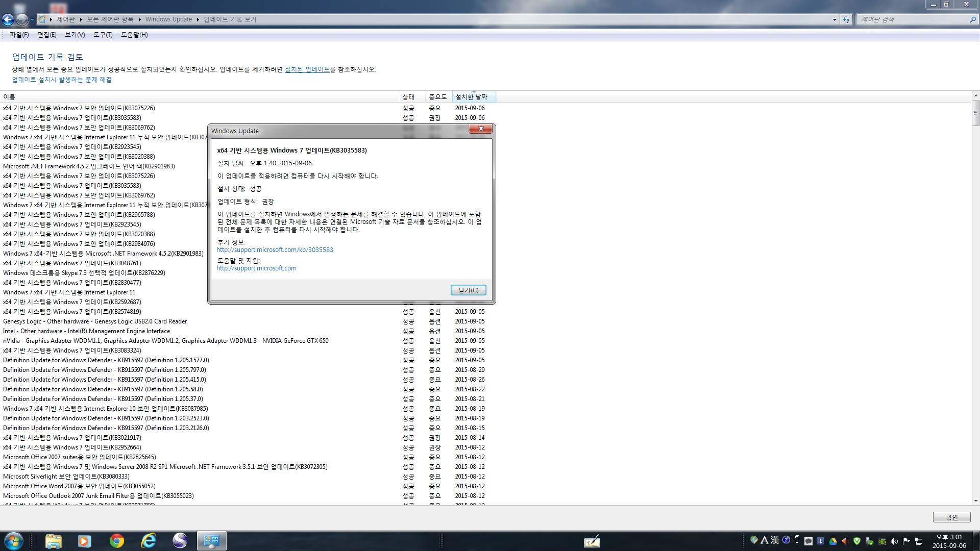Open Windows Explorer from the taskbar
This screenshot has height=551, width=980.
[x=53, y=541]
